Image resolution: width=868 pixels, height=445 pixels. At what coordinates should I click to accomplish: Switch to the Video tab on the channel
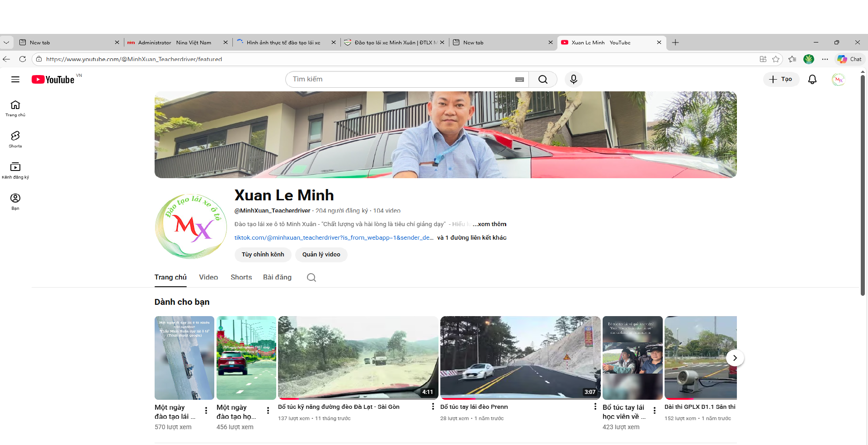click(208, 277)
